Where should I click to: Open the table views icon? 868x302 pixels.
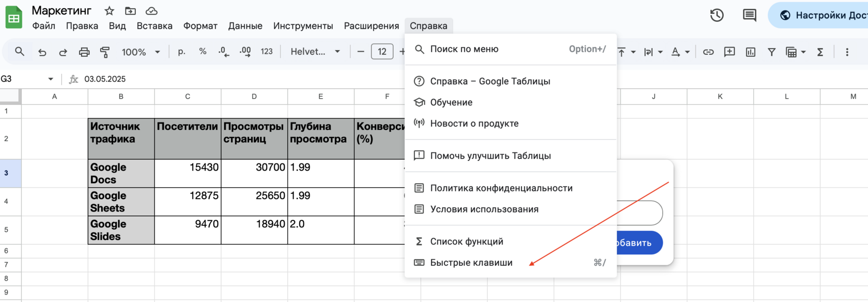pos(791,52)
